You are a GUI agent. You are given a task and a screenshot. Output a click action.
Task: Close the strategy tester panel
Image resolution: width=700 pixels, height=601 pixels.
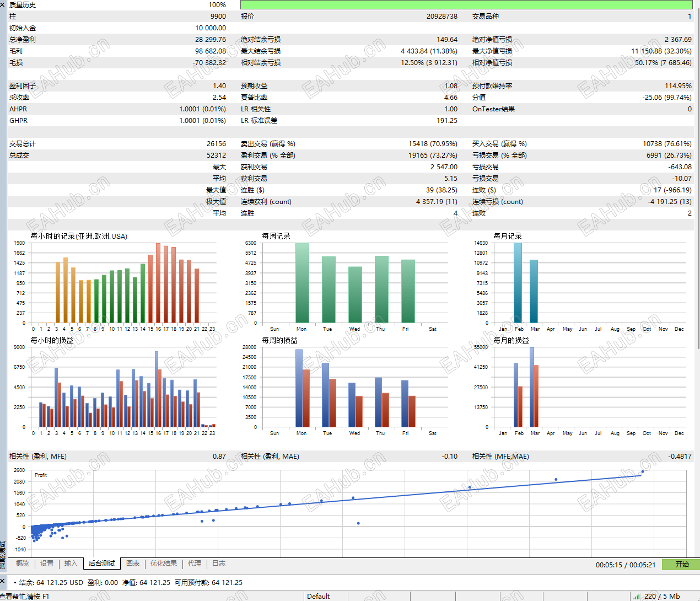3,4
